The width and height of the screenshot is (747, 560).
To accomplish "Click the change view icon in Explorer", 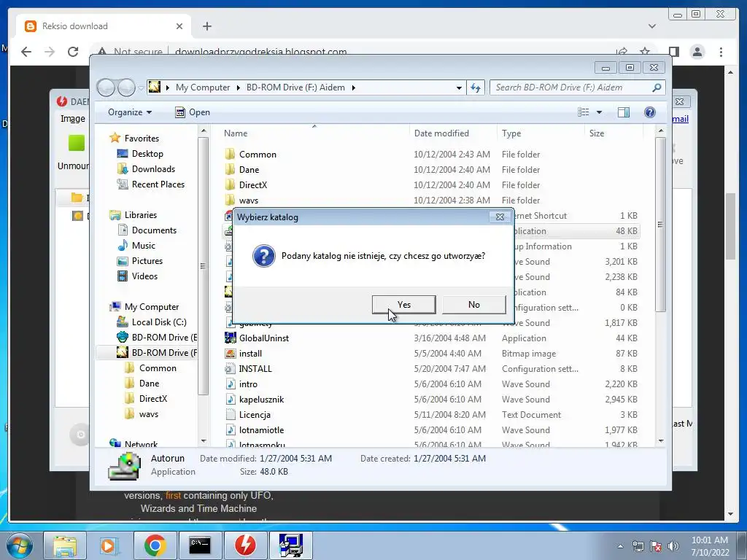I will click(583, 112).
